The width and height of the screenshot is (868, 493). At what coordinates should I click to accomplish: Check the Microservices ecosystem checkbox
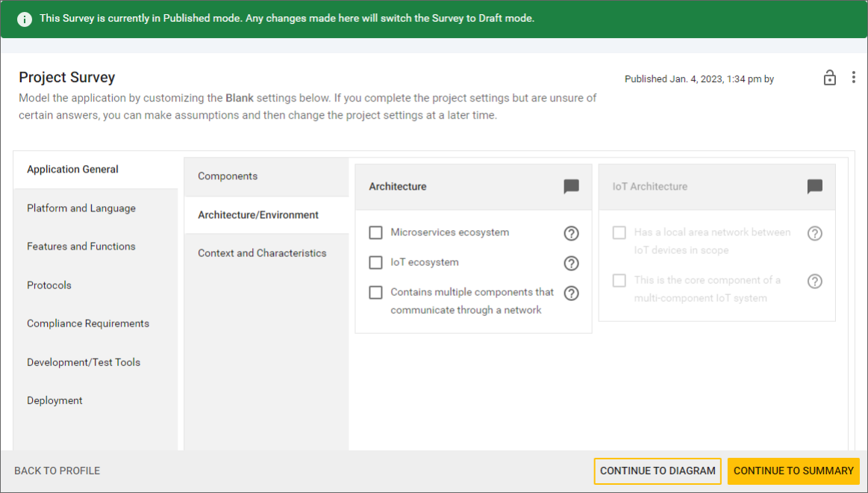coord(375,232)
